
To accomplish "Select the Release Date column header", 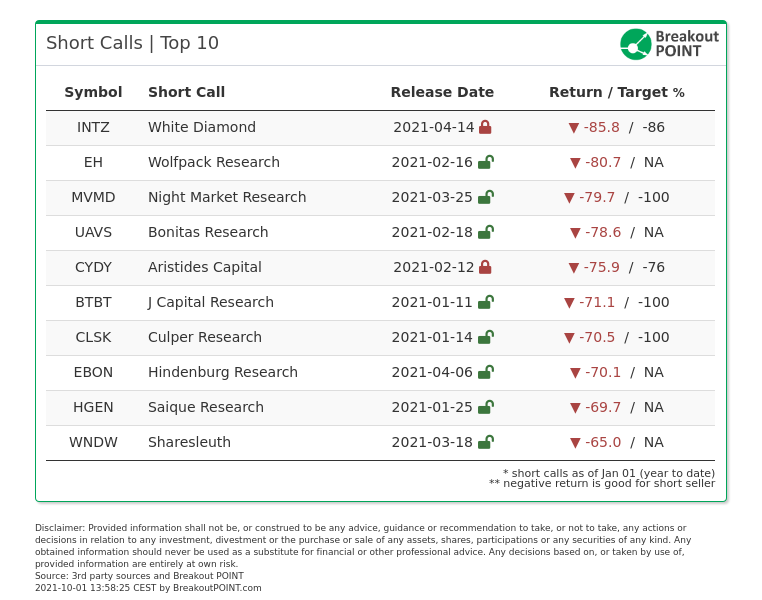I will tap(442, 92).
